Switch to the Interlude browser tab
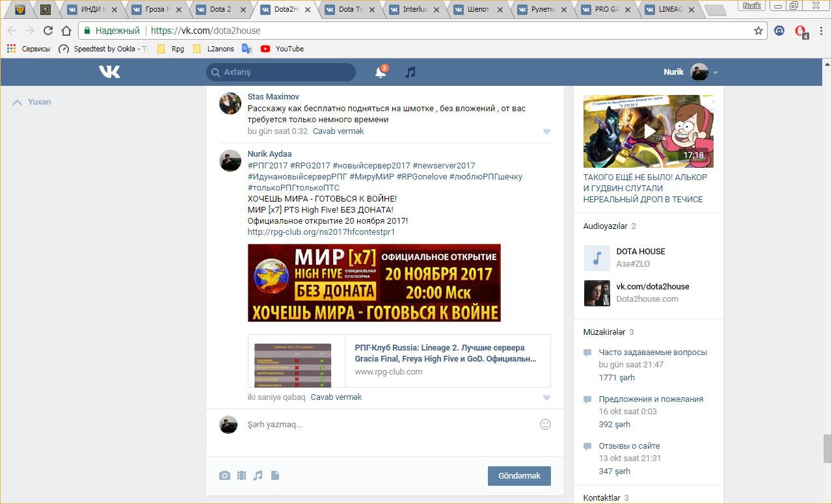Viewport: 832px width, 504px height. [414, 10]
